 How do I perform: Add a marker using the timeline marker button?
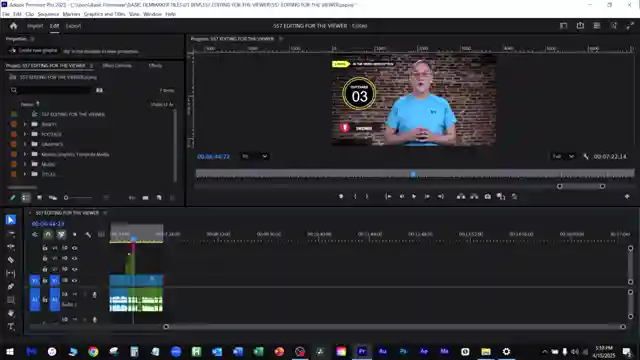click(74, 234)
